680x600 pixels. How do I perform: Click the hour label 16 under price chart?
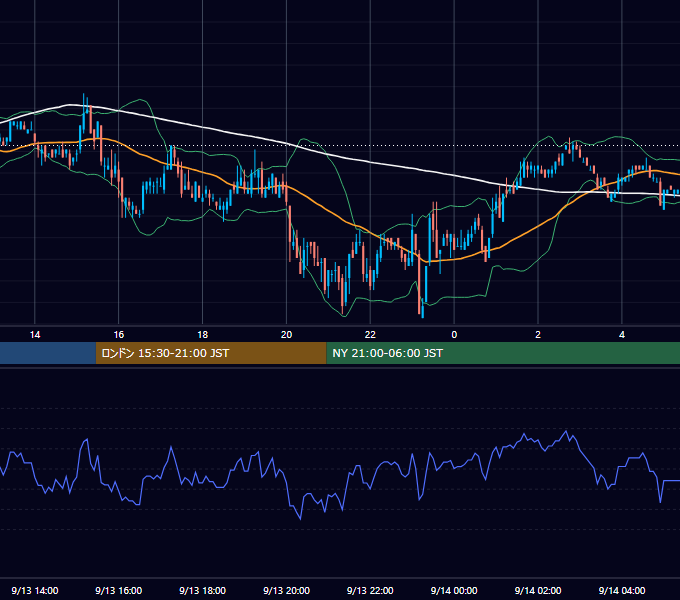click(118, 335)
